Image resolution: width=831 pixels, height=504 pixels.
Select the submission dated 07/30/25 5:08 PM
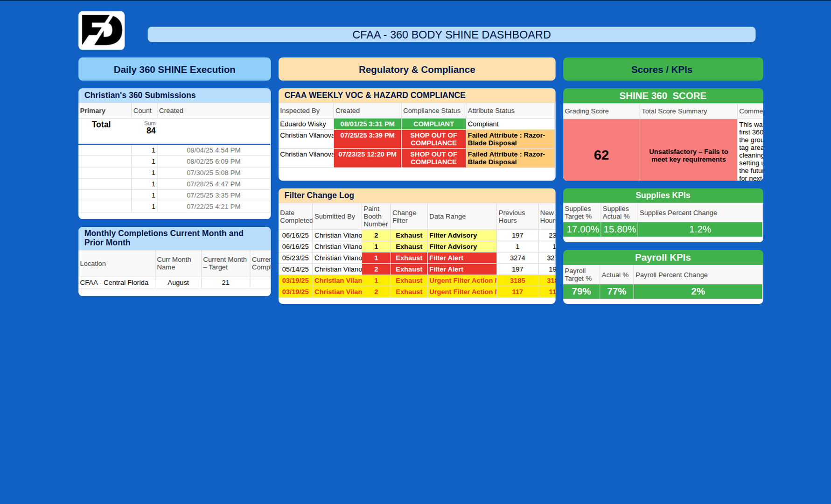click(213, 173)
